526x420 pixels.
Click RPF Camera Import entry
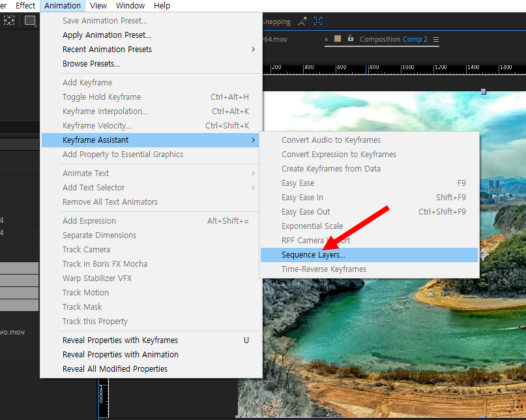[370, 241]
